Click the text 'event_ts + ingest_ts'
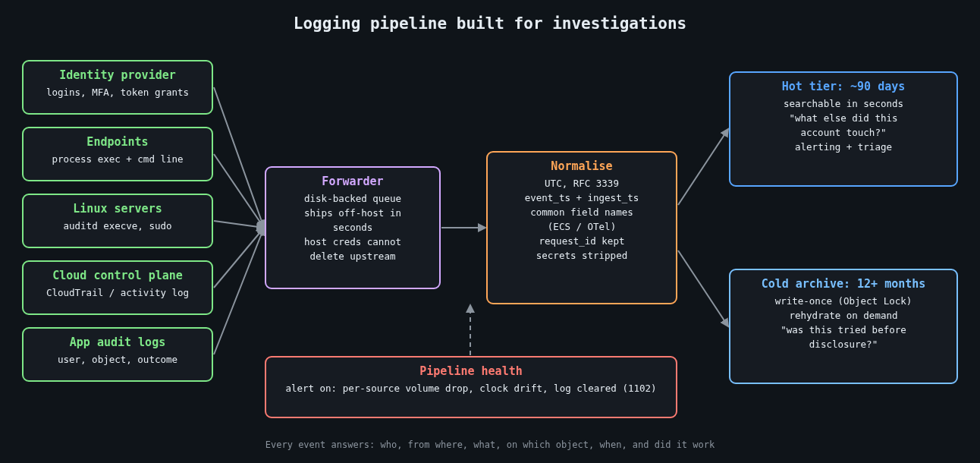The image size is (980, 463). [582, 198]
